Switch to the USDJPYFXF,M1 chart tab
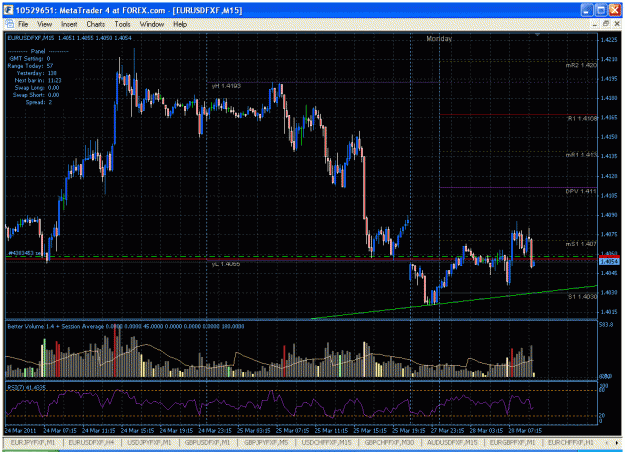Viewport: 625px width, 452px height. (149, 442)
